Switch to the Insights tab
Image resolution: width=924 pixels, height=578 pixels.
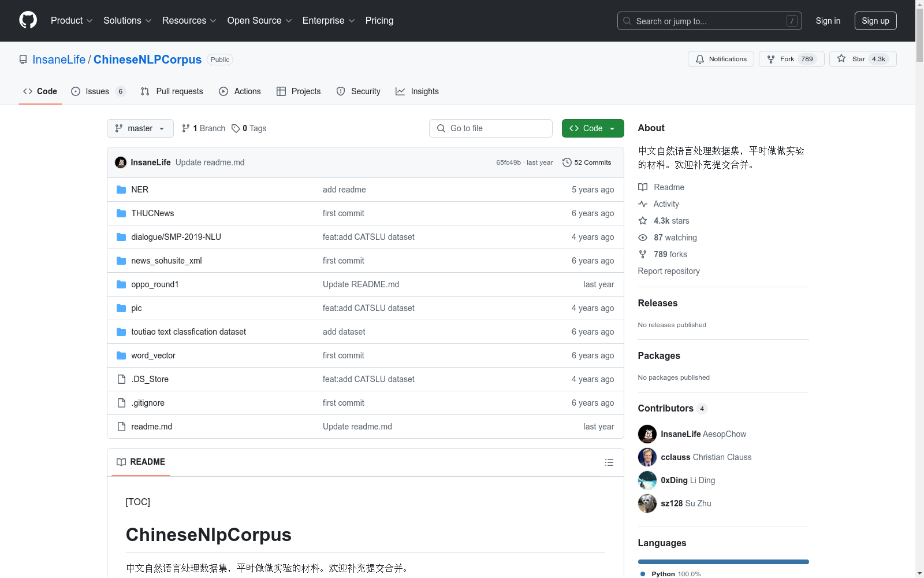(x=417, y=91)
